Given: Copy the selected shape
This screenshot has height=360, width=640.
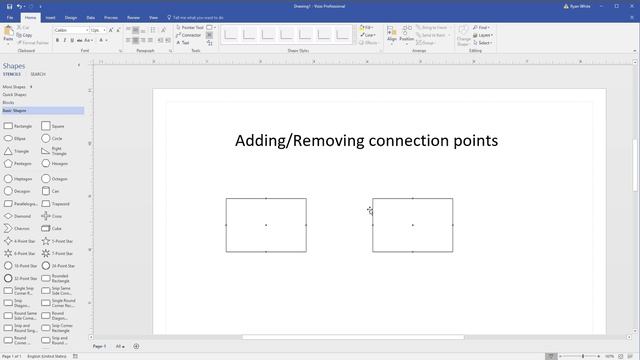Looking at the screenshot, I should [24, 35].
